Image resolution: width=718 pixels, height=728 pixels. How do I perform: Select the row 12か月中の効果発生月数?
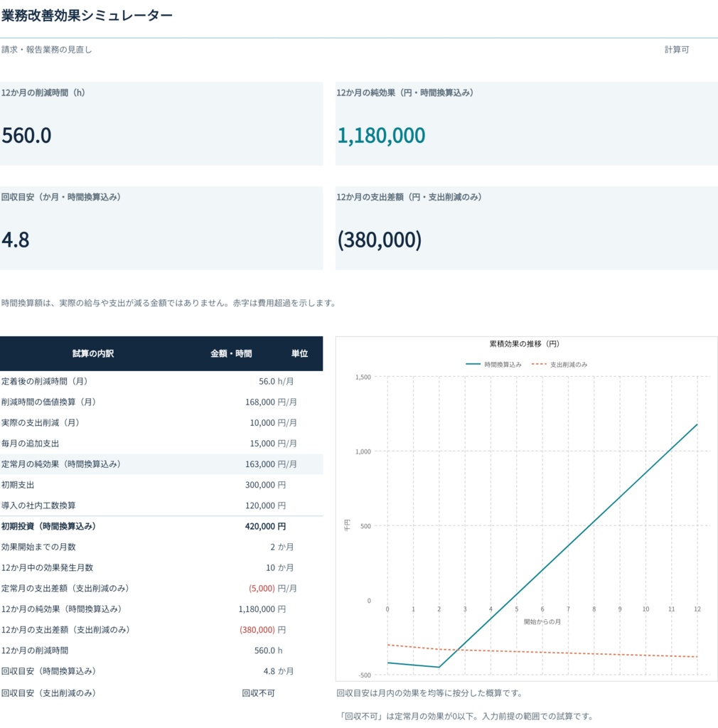(161, 568)
